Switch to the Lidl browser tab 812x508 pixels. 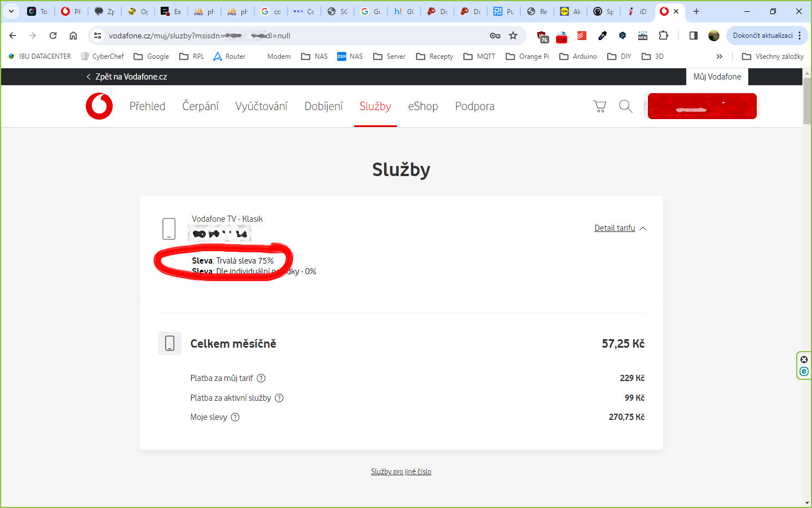[x=570, y=11]
